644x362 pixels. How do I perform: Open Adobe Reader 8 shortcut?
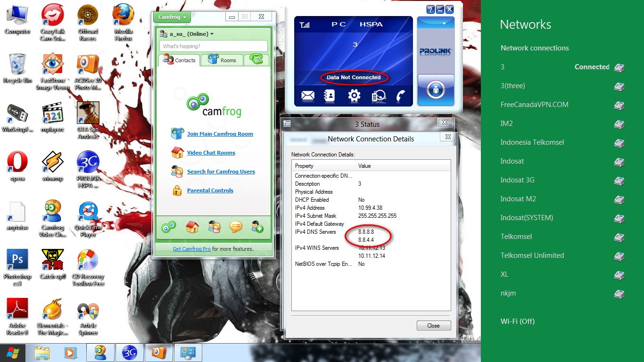point(17,316)
